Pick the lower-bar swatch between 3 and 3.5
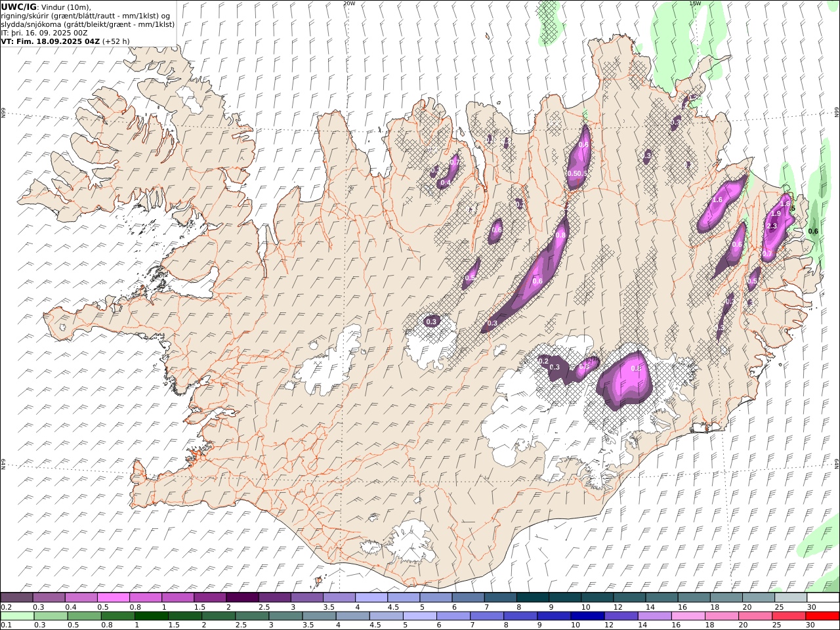 (x=285, y=616)
